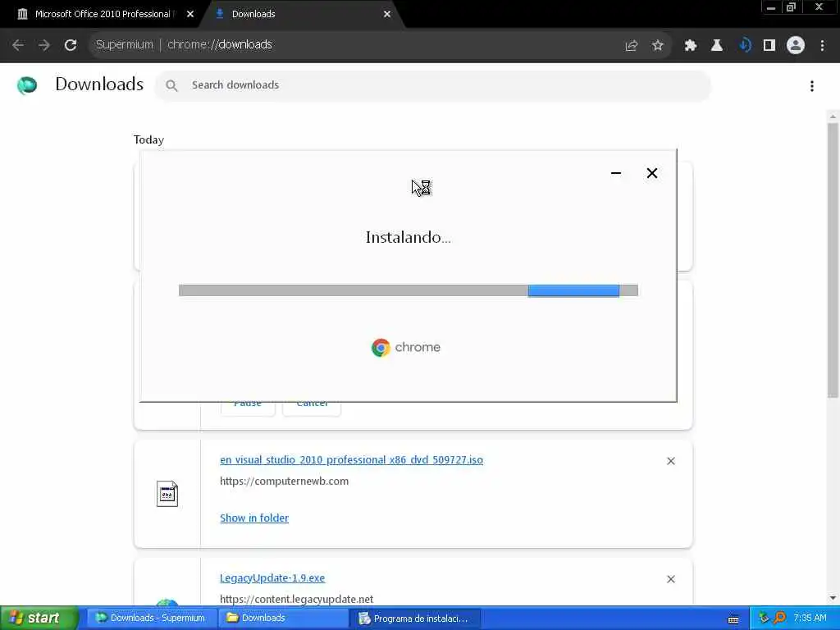This screenshot has width=840, height=630.
Task: Click the page vertical scrollbar
Action: click(x=833, y=260)
